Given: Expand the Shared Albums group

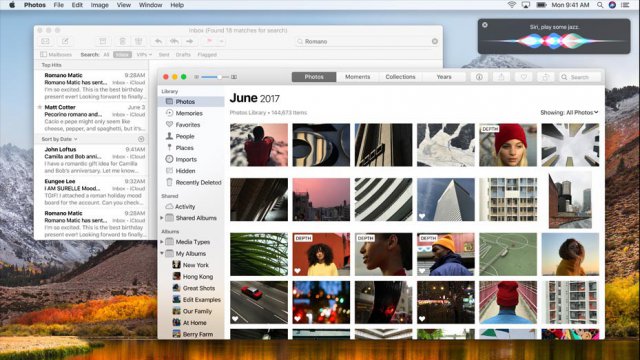Looking at the screenshot, I should pyautogui.click(x=162, y=218).
